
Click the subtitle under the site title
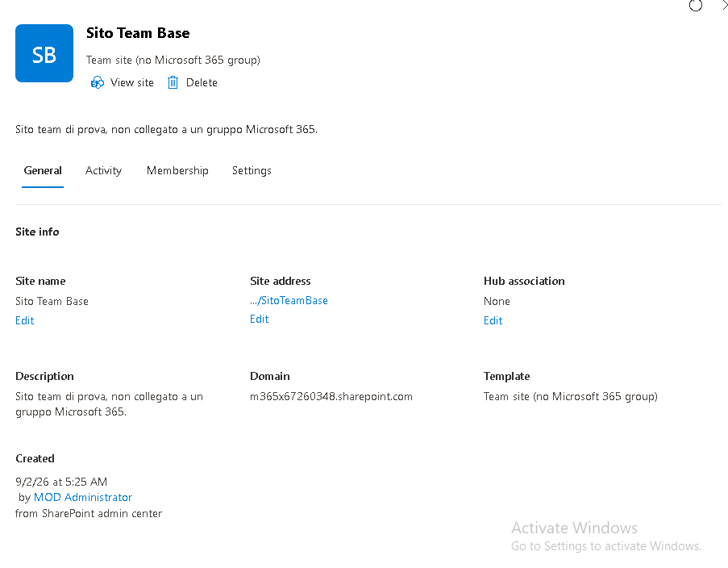[x=173, y=60]
